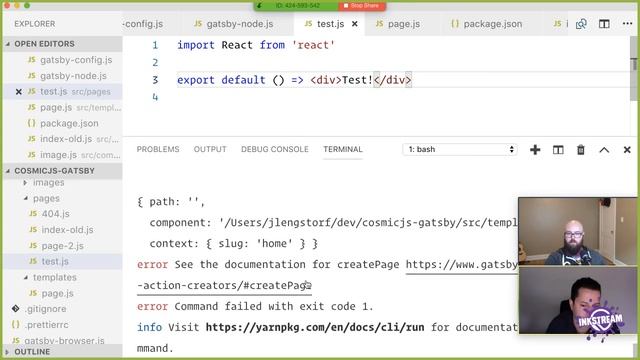Open the DEBUG CONSOLE panel tab
The width and height of the screenshot is (640, 360).
tap(275, 149)
